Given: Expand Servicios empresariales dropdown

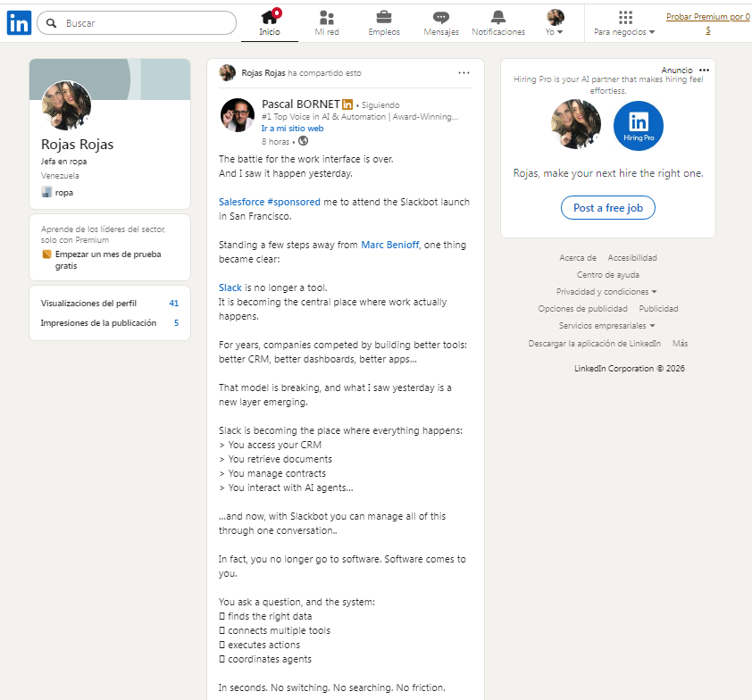Looking at the screenshot, I should [606, 326].
